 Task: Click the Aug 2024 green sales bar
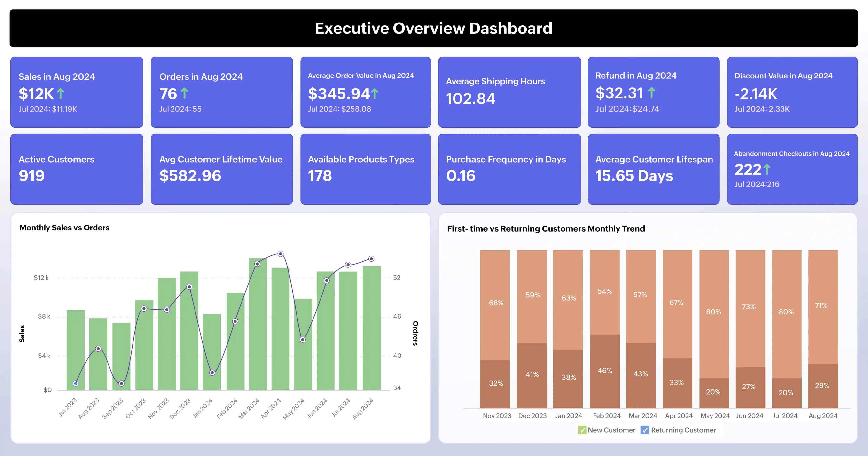[372, 328]
